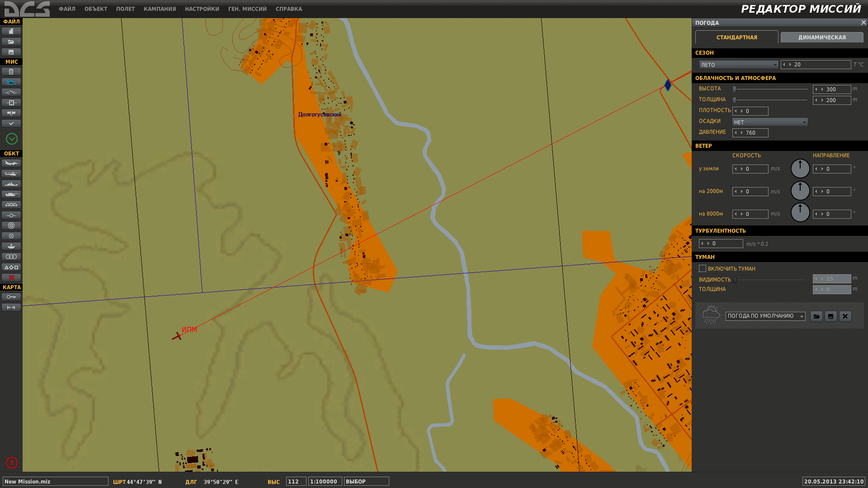The width and height of the screenshot is (868, 488).
Task: Click the 8000m wind direction dial
Action: 800,212
